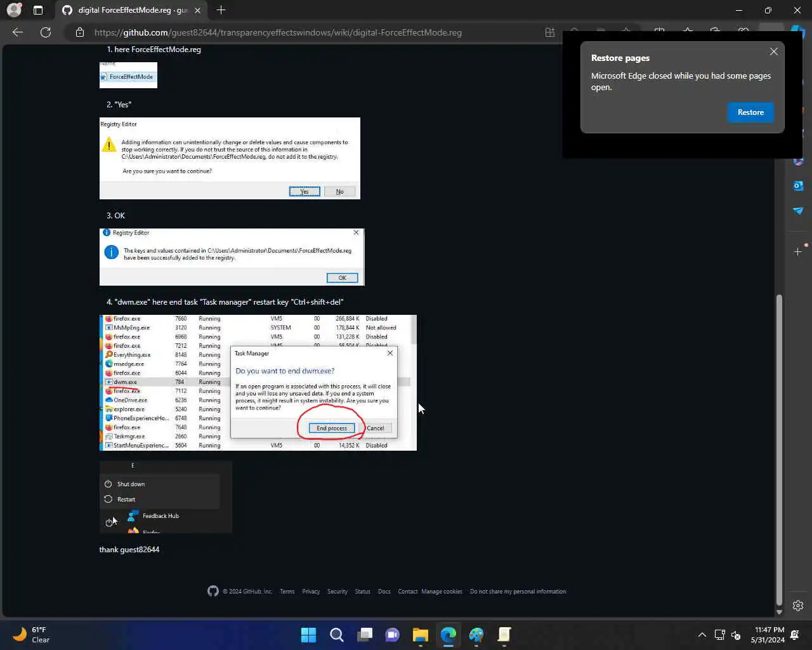This screenshot has width=812, height=650.
Task: Open the Status footer link
Action: [363, 592]
